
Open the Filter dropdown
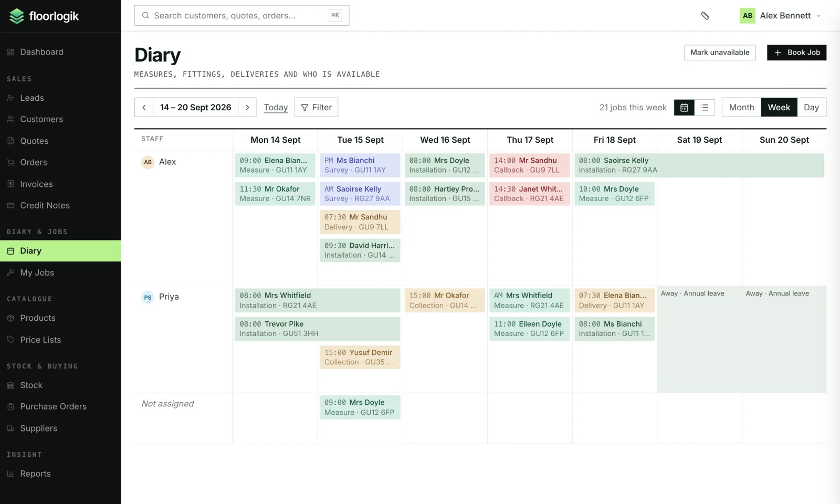click(317, 108)
